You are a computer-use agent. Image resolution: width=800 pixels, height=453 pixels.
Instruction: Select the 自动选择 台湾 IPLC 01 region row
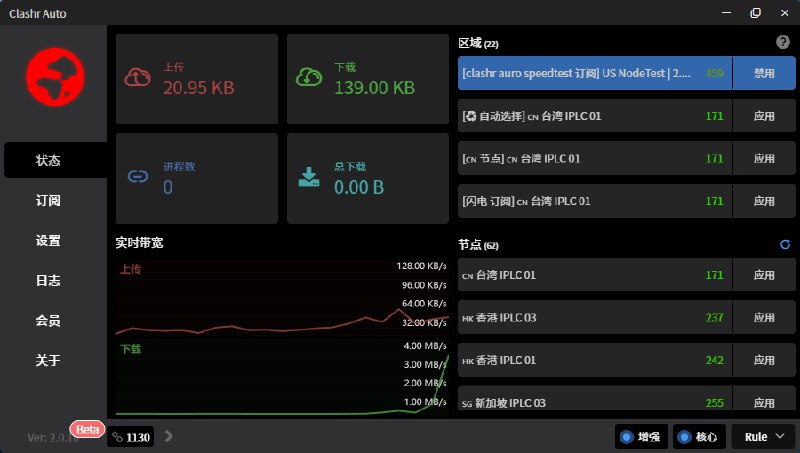pyautogui.click(x=595, y=116)
